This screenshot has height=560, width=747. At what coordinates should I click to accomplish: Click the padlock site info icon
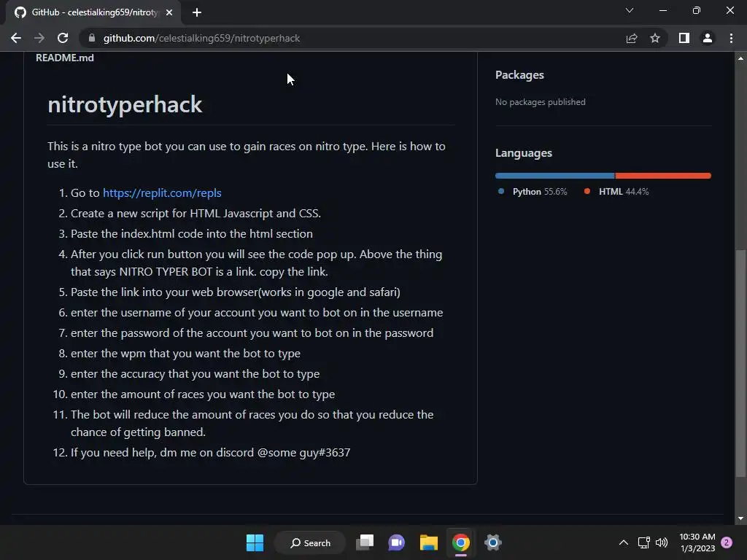click(92, 38)
